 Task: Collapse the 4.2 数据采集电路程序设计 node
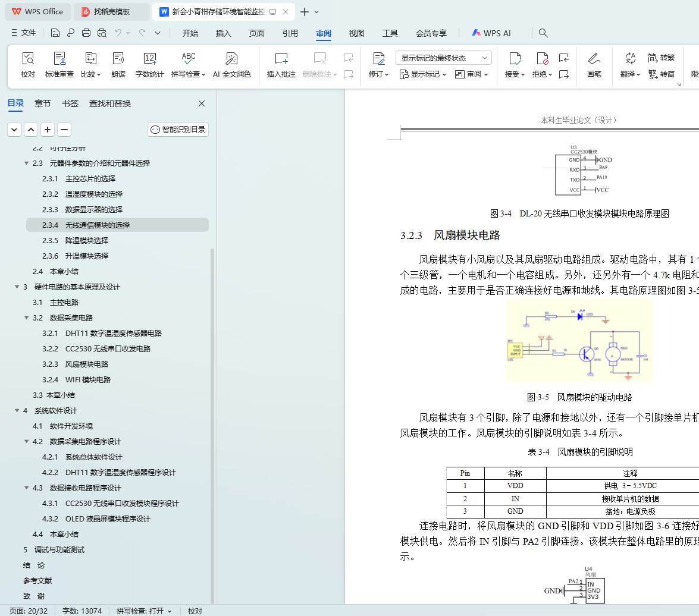point(27,441)
